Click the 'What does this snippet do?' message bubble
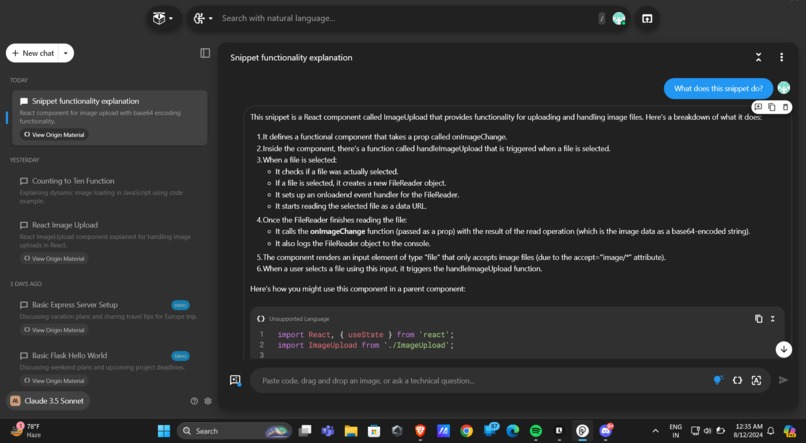The image size is (806, 443). (718, 88)
